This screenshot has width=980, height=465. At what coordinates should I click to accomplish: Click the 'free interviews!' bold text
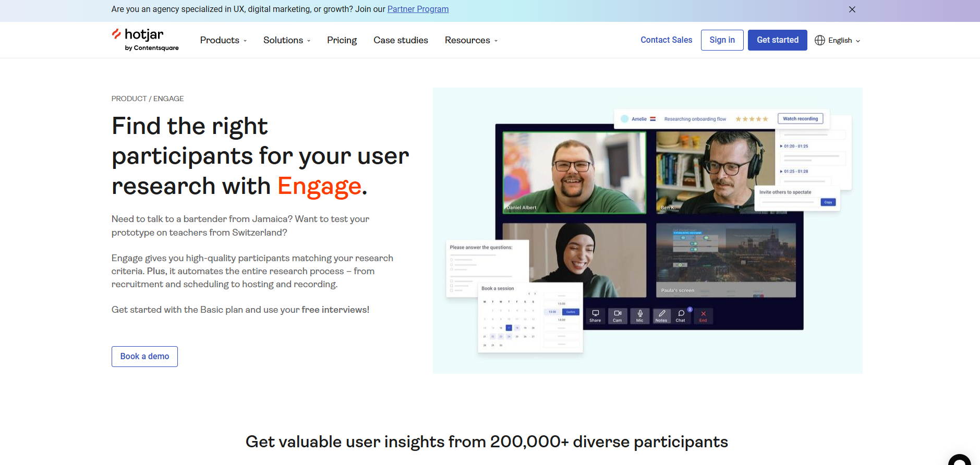pyautogui.click(x=335, y=310)
